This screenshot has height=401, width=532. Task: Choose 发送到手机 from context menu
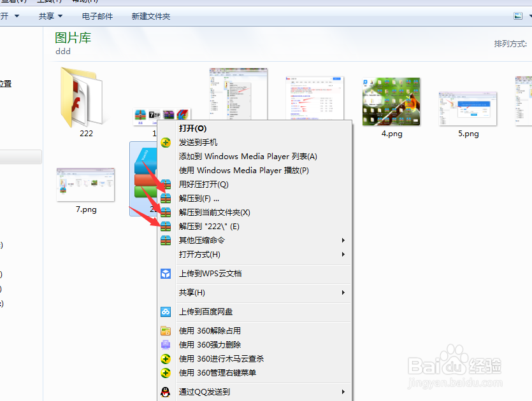point(255,143)
